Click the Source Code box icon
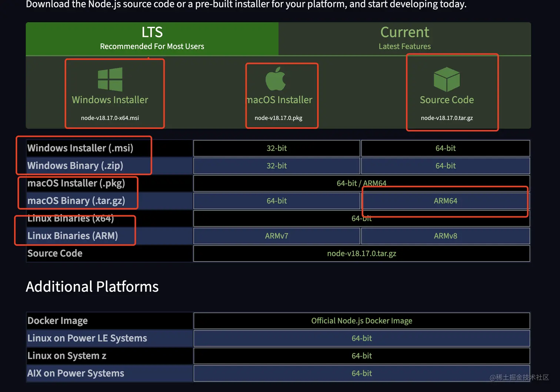 point(447,79)
